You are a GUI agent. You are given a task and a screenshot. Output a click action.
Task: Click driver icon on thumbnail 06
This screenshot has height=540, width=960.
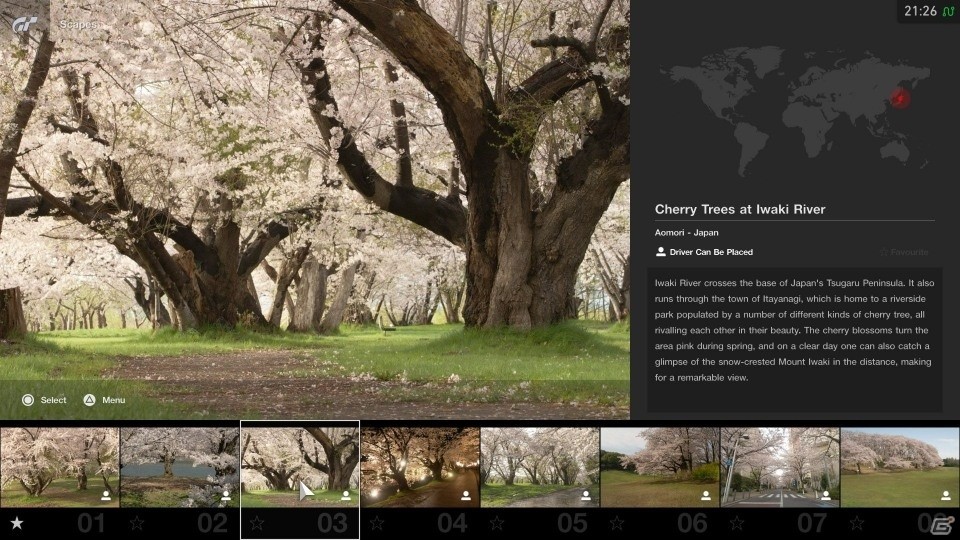(706, 495)
